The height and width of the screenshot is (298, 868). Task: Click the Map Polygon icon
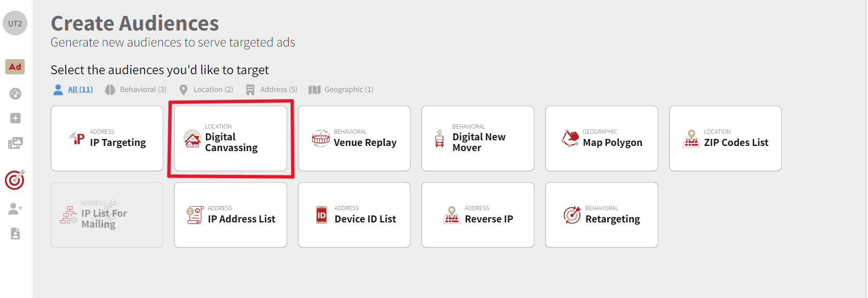coord(570,138)
